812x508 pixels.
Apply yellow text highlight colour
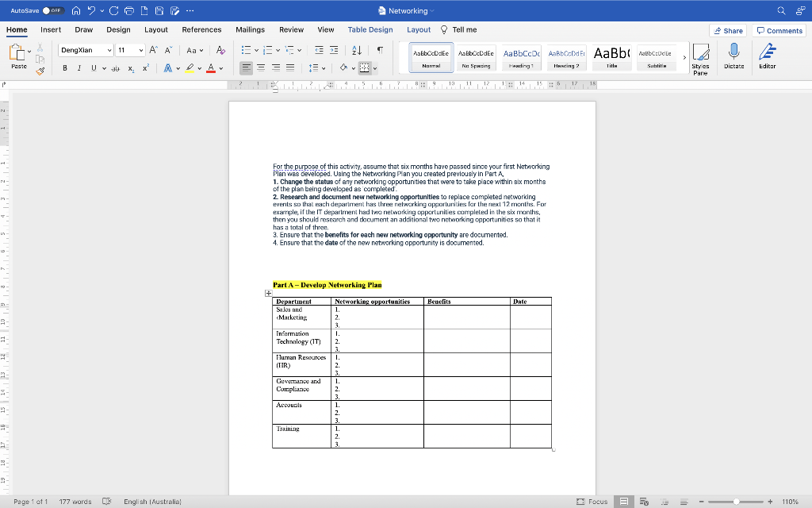pyautogui.click(x=190, y=68)
